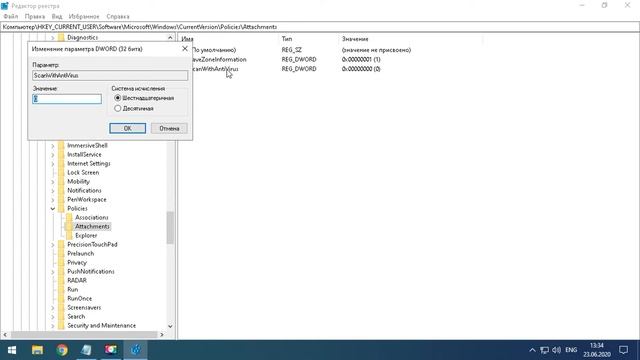Open the Вид menu
The width and height of the screenshot is (640, 360).
(x=57, y=16)
